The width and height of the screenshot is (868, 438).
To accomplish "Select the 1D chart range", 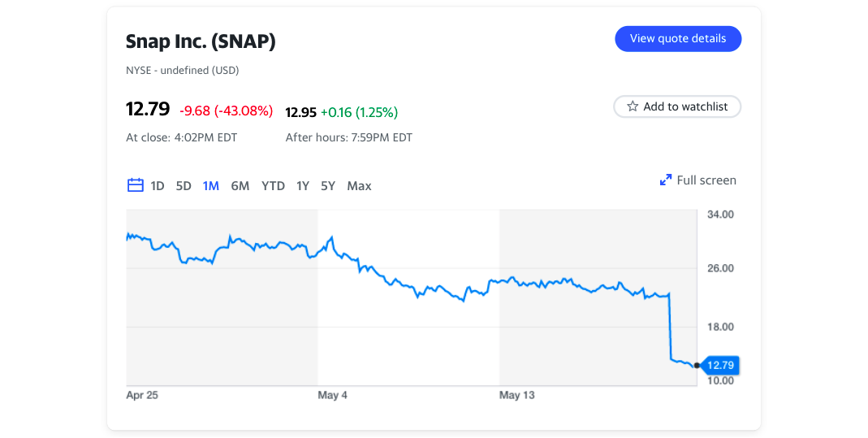I will [158, 186].
